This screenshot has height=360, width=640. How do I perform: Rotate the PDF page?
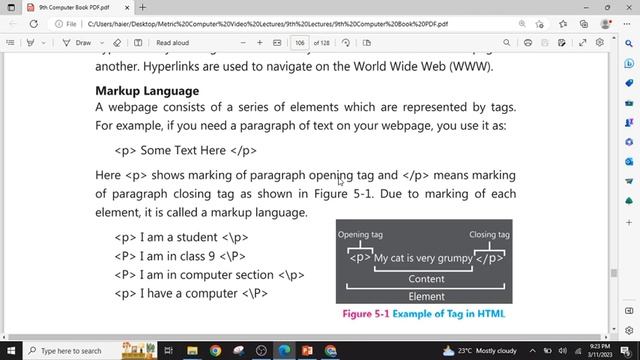pyautogui.click(x=346, y=42)
